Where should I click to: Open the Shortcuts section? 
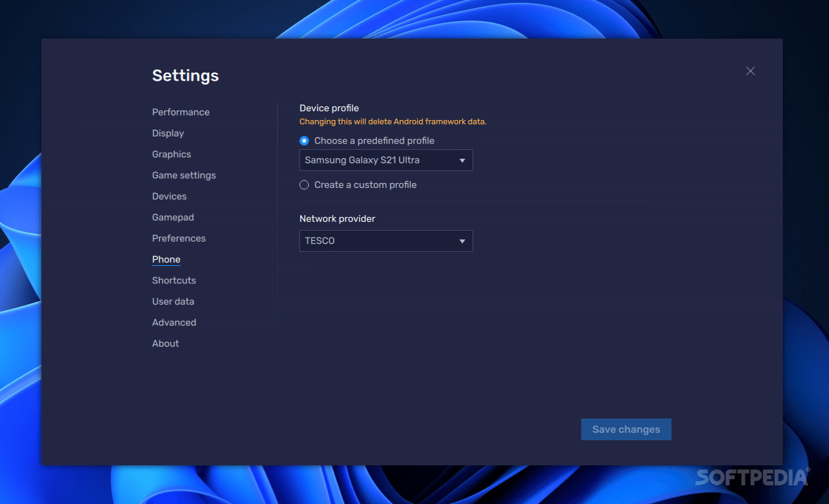pyautogui.click(x=174, y=280)
